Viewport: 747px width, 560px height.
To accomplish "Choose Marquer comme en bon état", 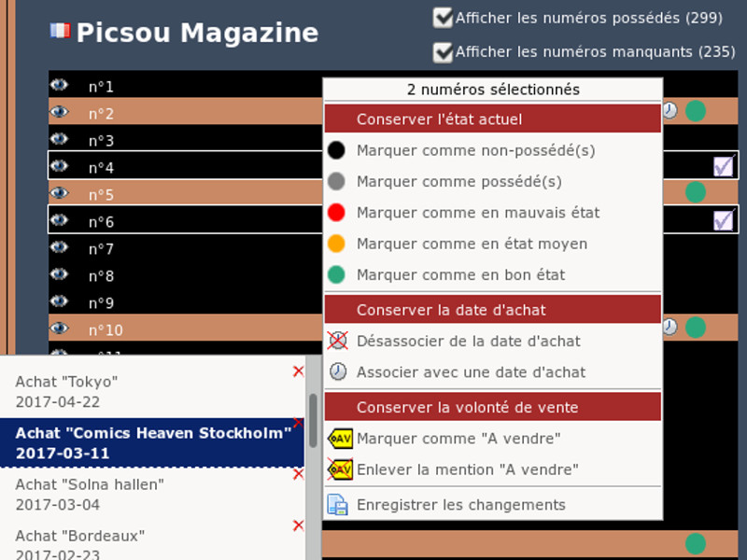I will (x=493, y=274).
